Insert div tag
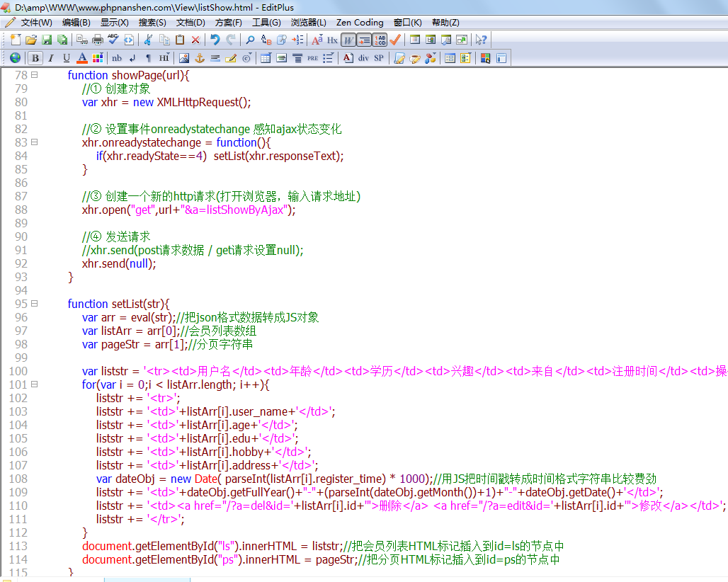This screenshot has width=728, height=582. (363, 58)
